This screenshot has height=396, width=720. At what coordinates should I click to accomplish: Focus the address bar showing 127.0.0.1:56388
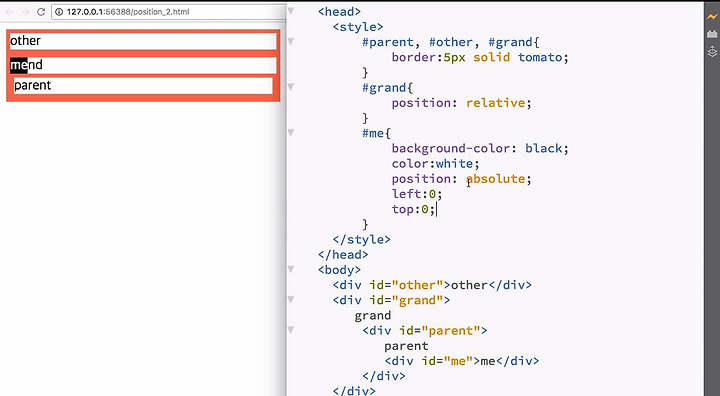click(169, 12)
